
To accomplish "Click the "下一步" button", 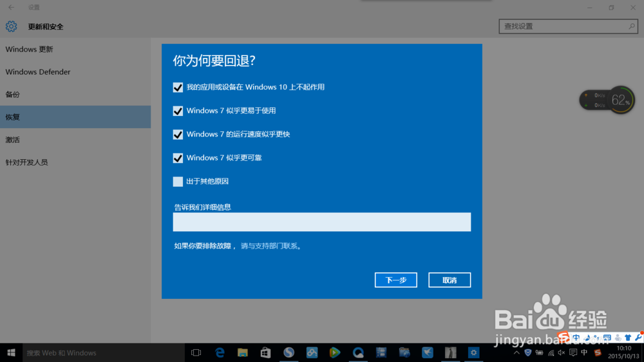I will pos(396,280).
